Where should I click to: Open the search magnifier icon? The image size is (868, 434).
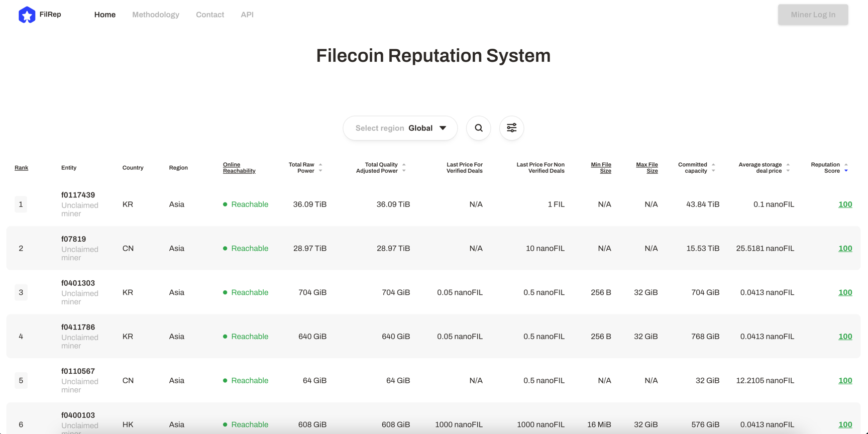click(x=479, y=128)
